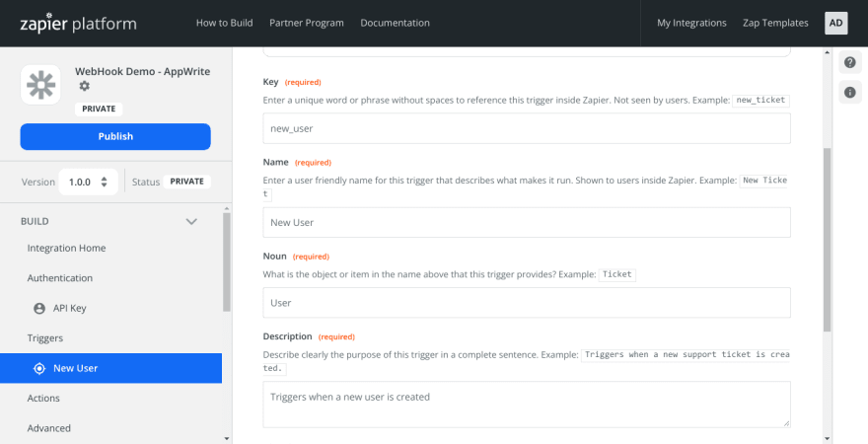Click the Zapier platform logo

click(x=78, y=24)
